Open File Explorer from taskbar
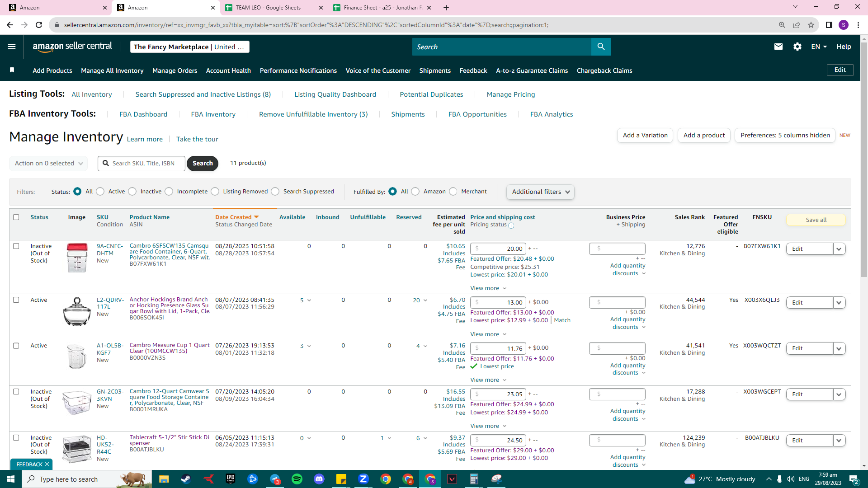The height and width of the screenshot is (488, 868). point(164,479)
